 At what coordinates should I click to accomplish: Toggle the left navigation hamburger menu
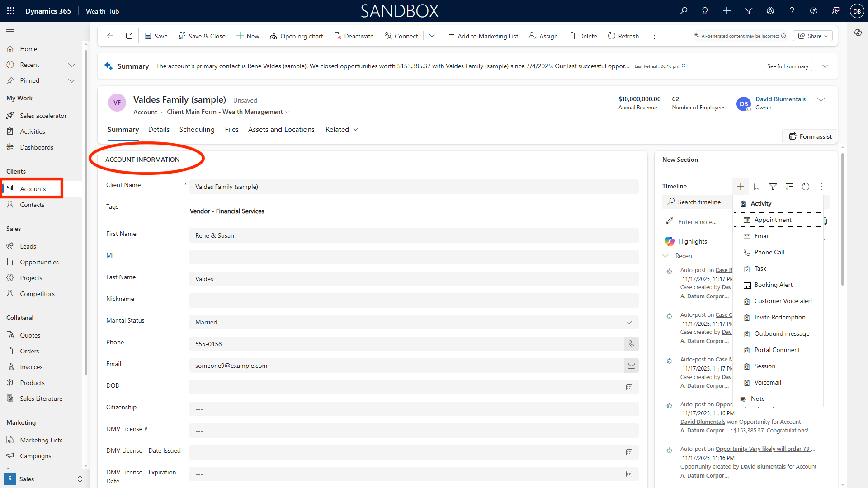tap(10, 31)
